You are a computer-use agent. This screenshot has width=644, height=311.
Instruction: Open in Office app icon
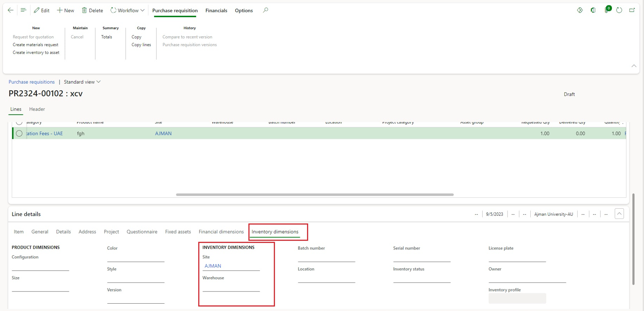[593, 10]
